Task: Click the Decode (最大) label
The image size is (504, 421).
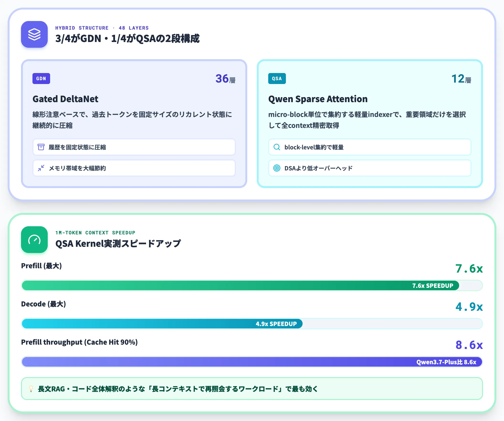Action: pos(43,304)
